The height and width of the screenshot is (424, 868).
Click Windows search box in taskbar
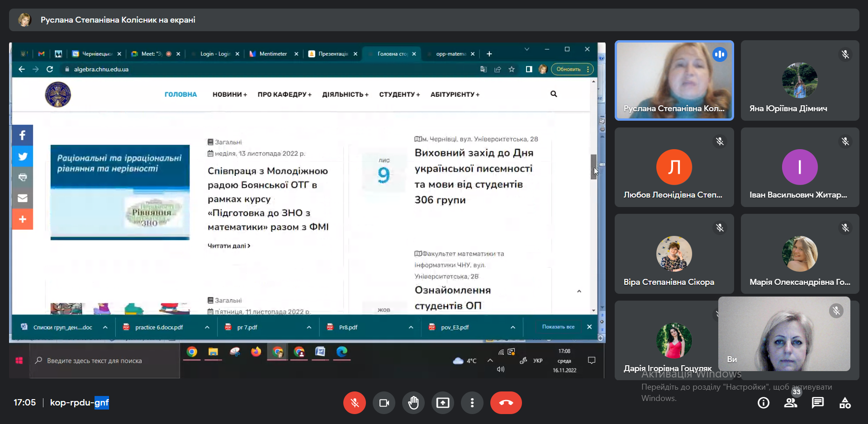105,361
